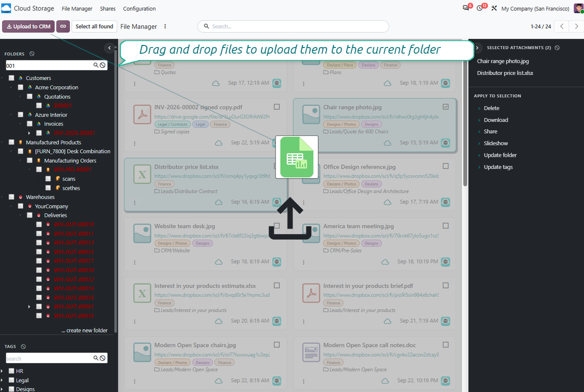Open kebab menu on Interest in your products brief card
Viewport: 584px width, 392px height.
pyautogui.click(x=303, y=322)
